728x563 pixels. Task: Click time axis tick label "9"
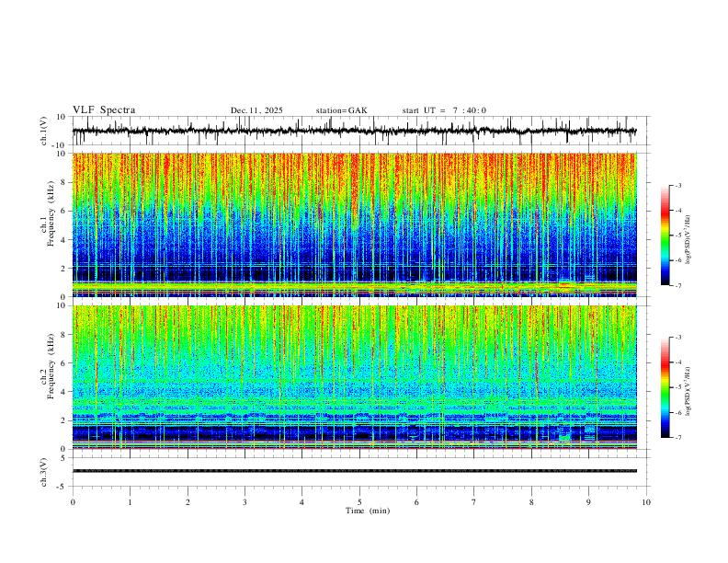click(x=588, y=502)
